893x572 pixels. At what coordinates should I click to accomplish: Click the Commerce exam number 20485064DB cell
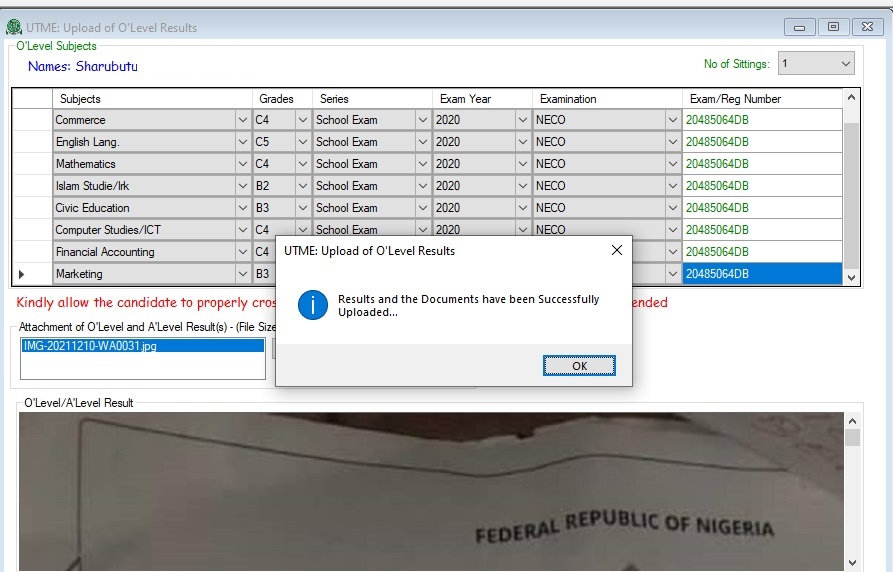(762, 120)
